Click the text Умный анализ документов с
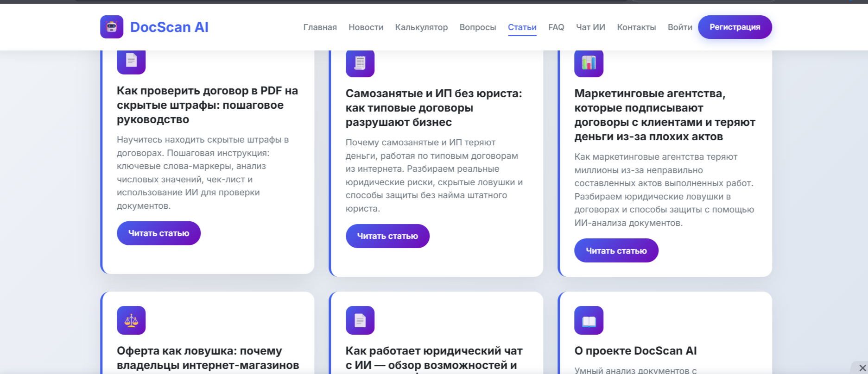868x374 pixels. [x=636, y=370]
